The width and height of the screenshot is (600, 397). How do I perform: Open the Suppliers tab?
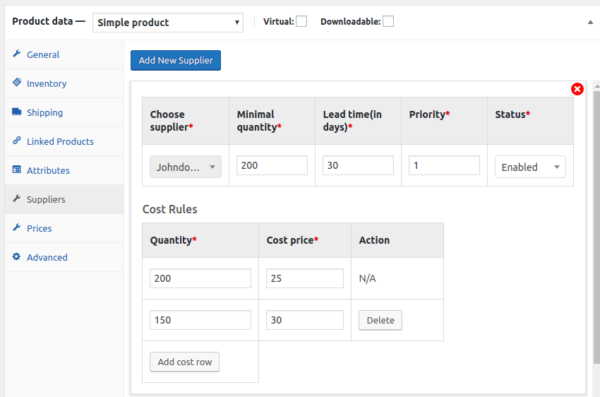click(64, 199)
